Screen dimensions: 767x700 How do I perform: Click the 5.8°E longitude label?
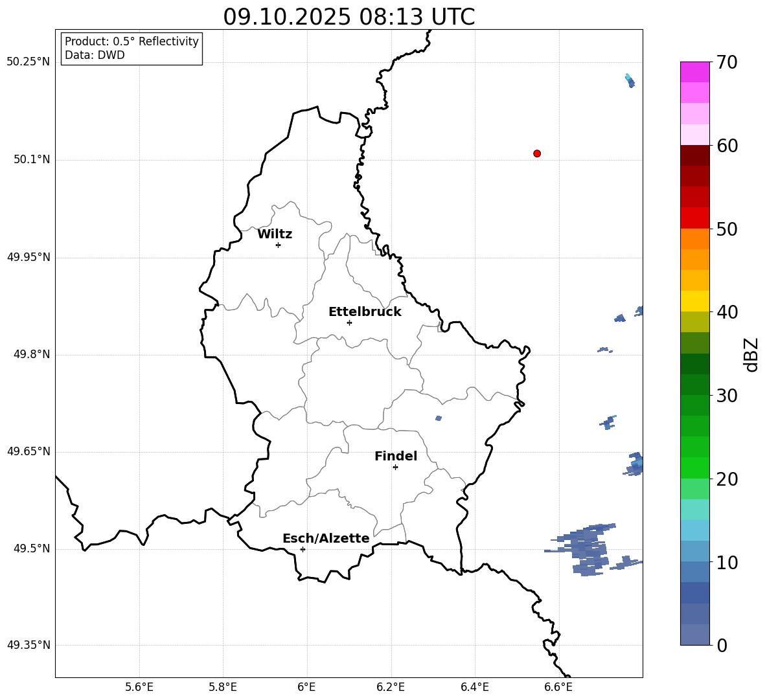223,687
